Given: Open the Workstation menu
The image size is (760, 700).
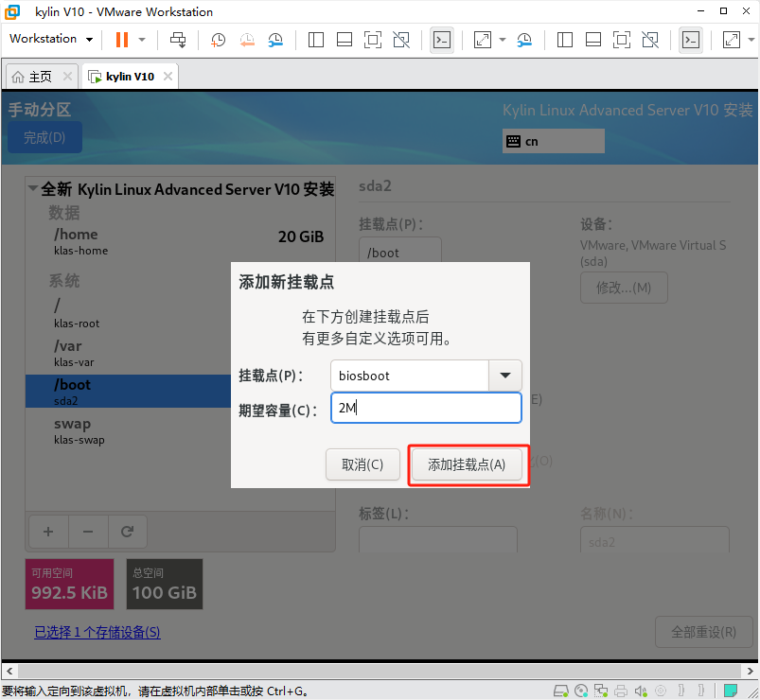Looking at the screenshot, I should pos(50,39).
